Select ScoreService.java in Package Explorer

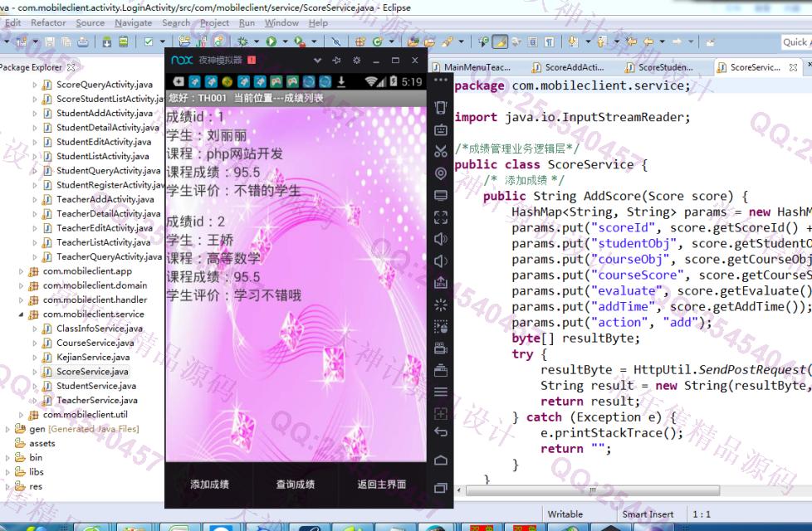92,372
